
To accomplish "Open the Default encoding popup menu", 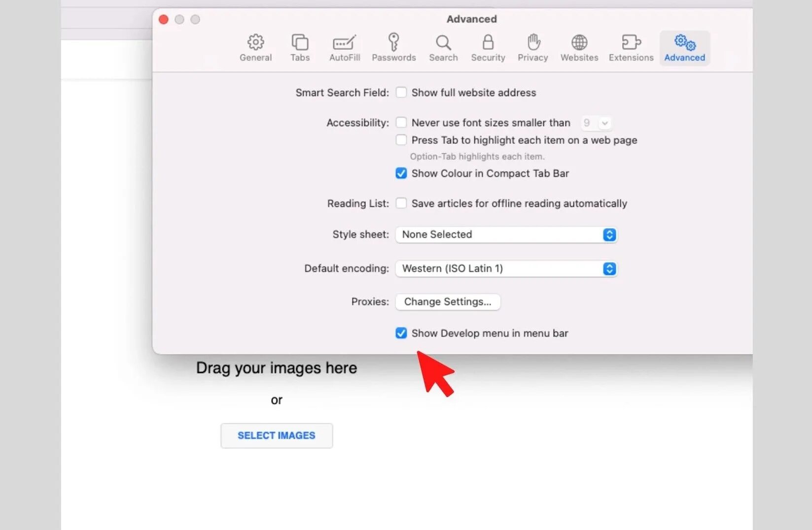I will [506, 268].
